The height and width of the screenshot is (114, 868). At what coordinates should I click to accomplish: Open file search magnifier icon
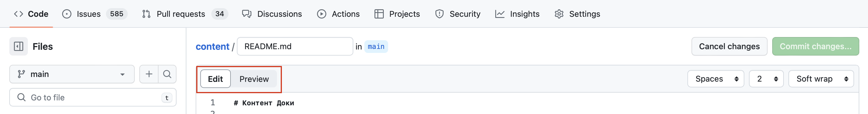(x=167, y=74)
